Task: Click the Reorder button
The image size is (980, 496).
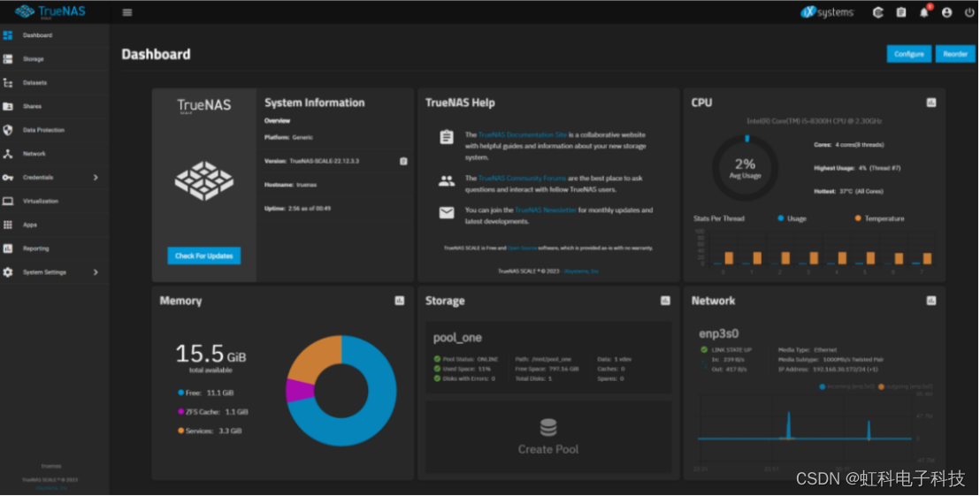Action: click(x=955, y=54)
